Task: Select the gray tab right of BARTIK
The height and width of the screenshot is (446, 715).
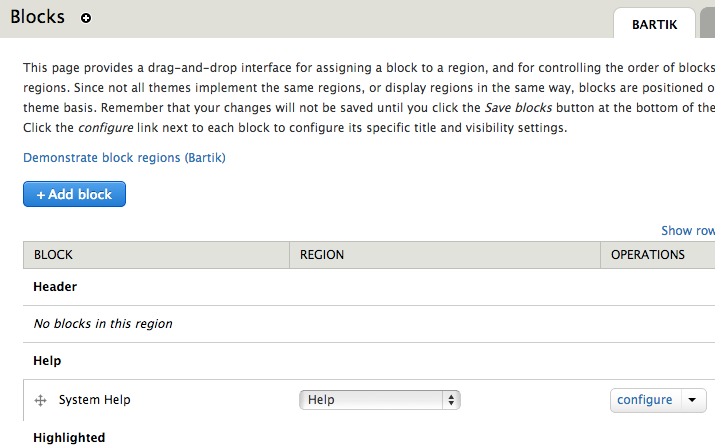Action: click(x=708, y=23)
